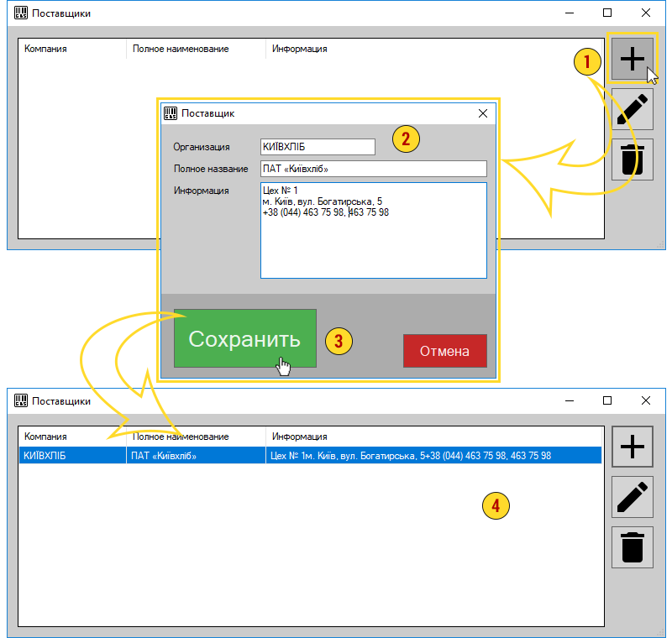Select the КИЇВХЛІБ cell in bottom supplier list

(x=72, y=456)
